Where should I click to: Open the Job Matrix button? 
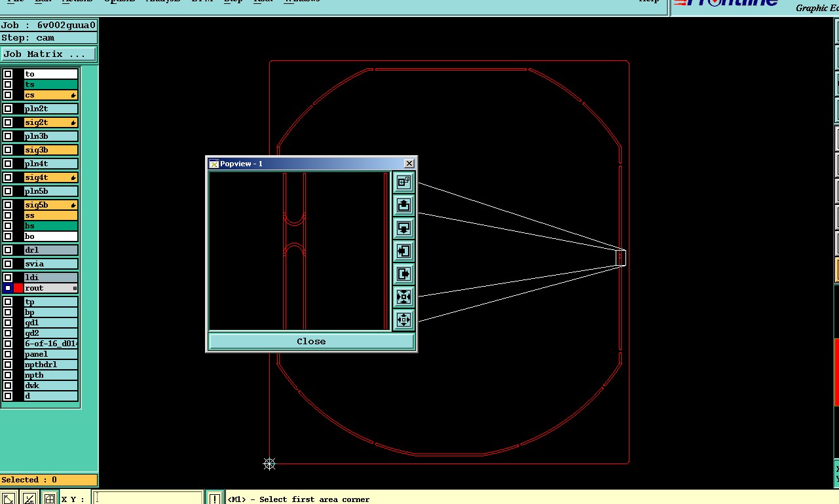click(x=48, y=54)
